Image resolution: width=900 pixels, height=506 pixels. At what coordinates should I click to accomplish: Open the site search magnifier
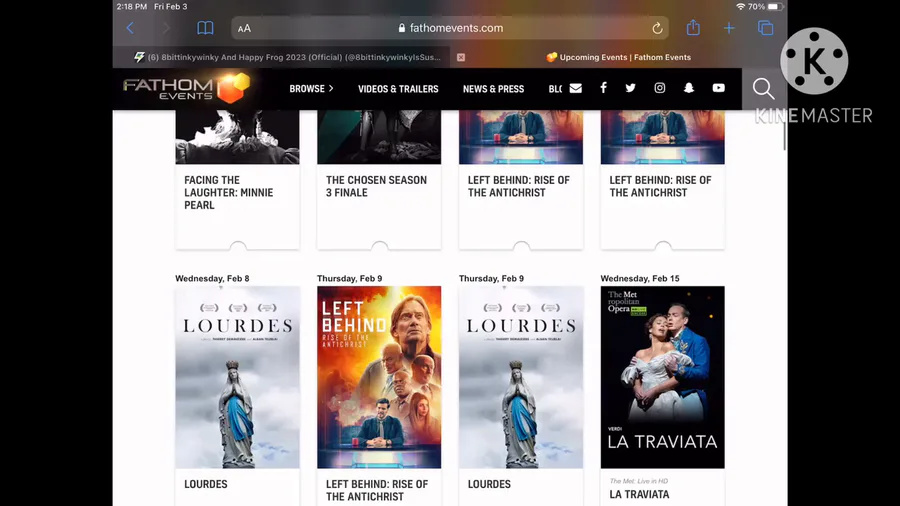(x=763, y=89)
